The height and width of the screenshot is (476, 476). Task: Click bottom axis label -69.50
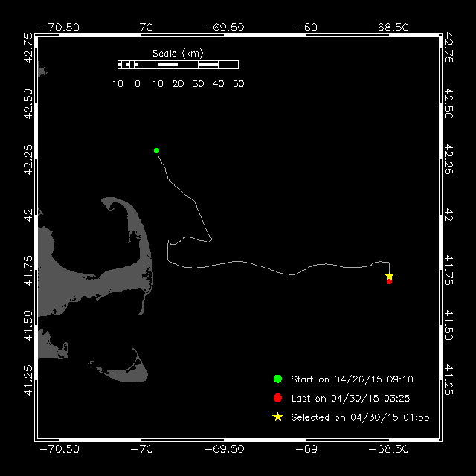coord(224,449)
